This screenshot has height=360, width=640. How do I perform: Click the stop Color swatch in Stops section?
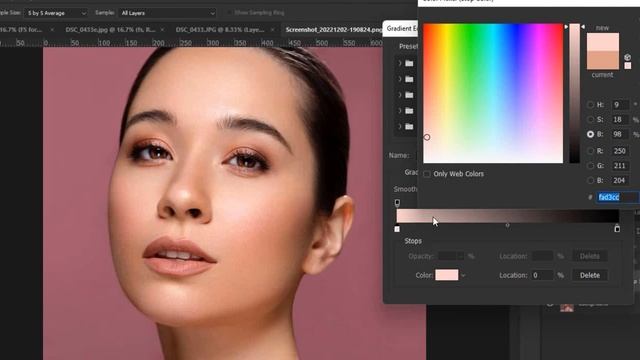pos(447,275)
